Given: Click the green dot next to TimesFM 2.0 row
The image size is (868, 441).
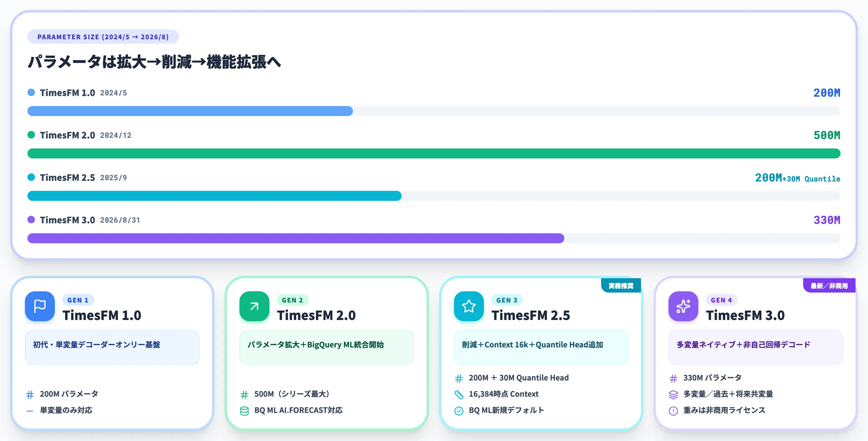Looking at the screenshot, I should tap(31, 135).
